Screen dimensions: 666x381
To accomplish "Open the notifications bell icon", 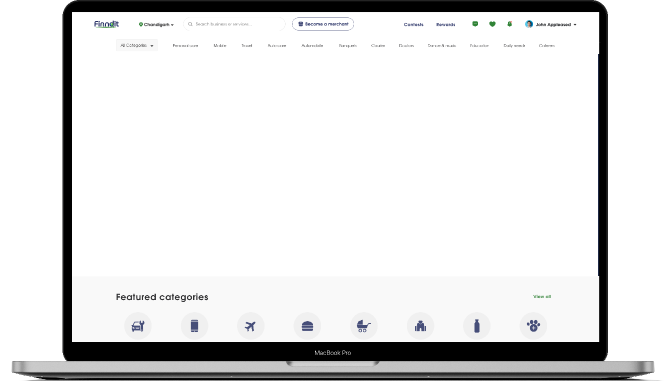I will 509,24.
